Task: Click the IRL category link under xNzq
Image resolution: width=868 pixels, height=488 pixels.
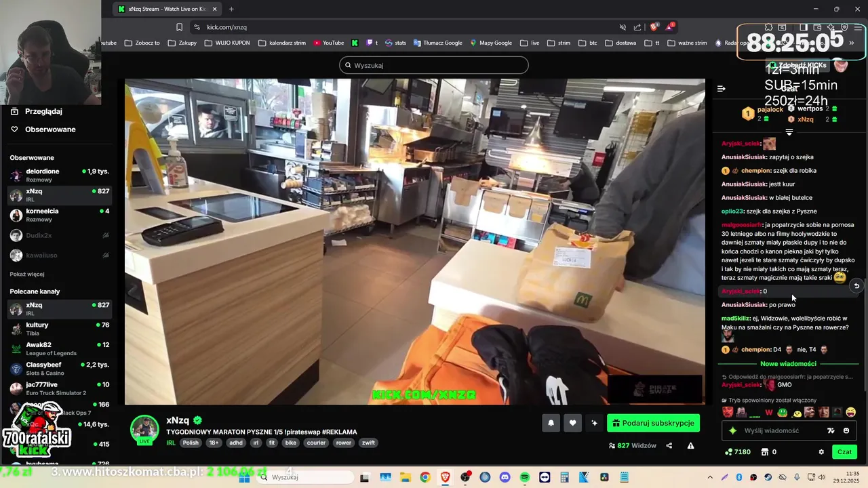Action: coord(171,443)
